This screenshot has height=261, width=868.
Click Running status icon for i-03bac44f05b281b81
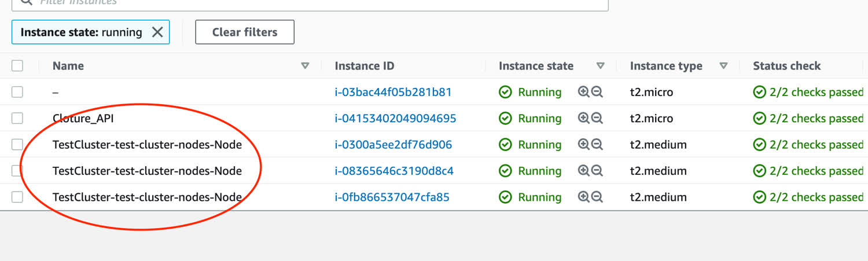click(505, 92)
